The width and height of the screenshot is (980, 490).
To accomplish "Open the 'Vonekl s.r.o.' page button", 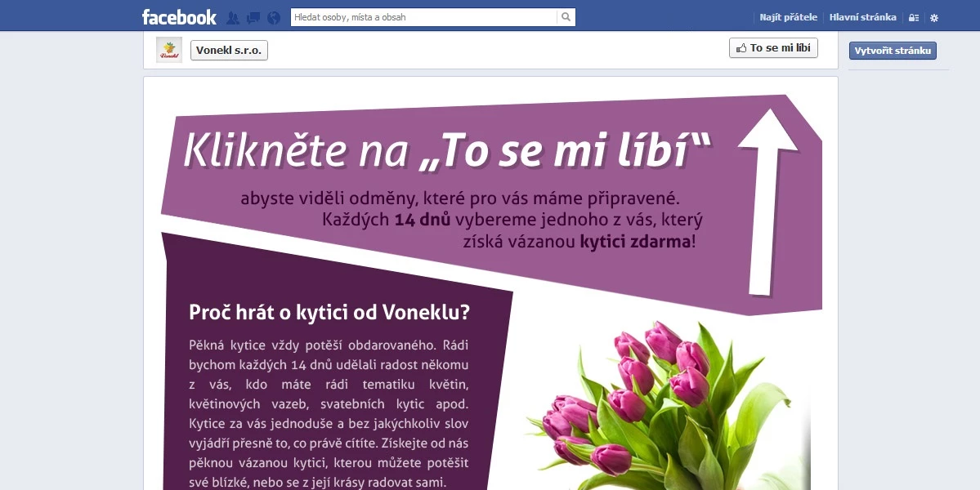I will click(x=229, y=51).
